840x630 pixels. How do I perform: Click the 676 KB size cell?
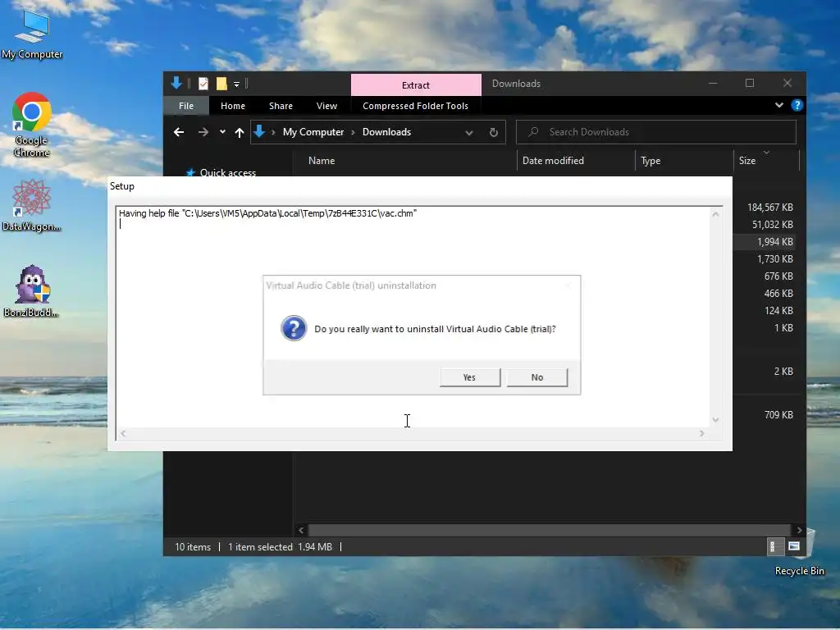pos(778,276)
